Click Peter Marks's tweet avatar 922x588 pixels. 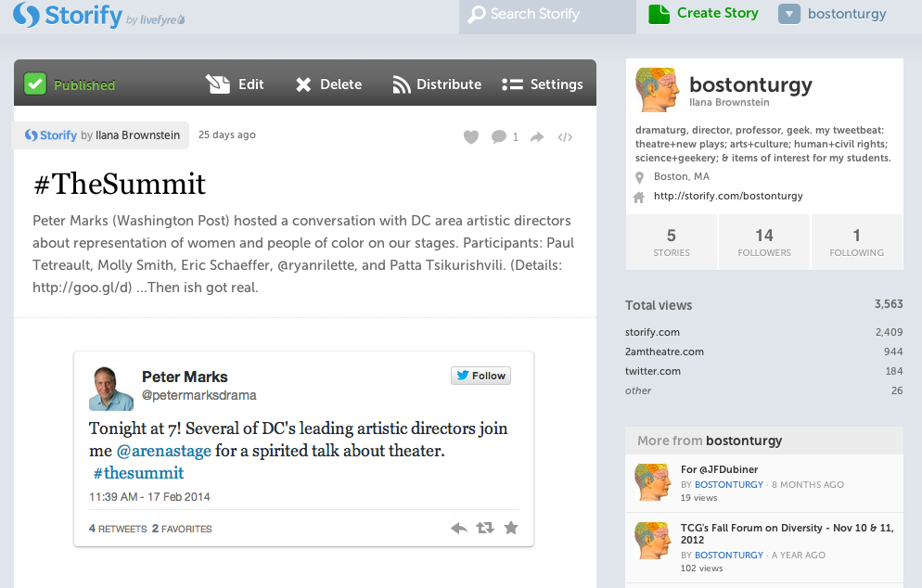[111, 388]
